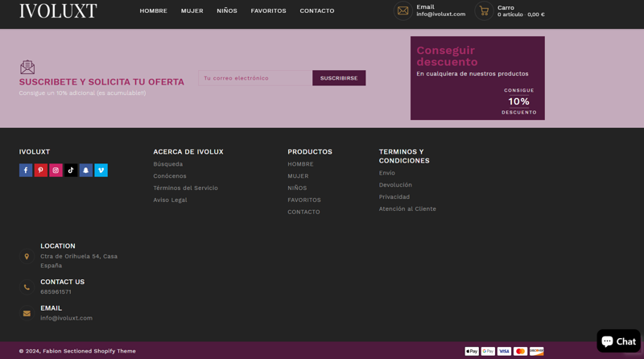Click the Conseguir descuento promo banner
Image resolution: width=644 pixels, height=359 pixels.
[x=477, y=78]
